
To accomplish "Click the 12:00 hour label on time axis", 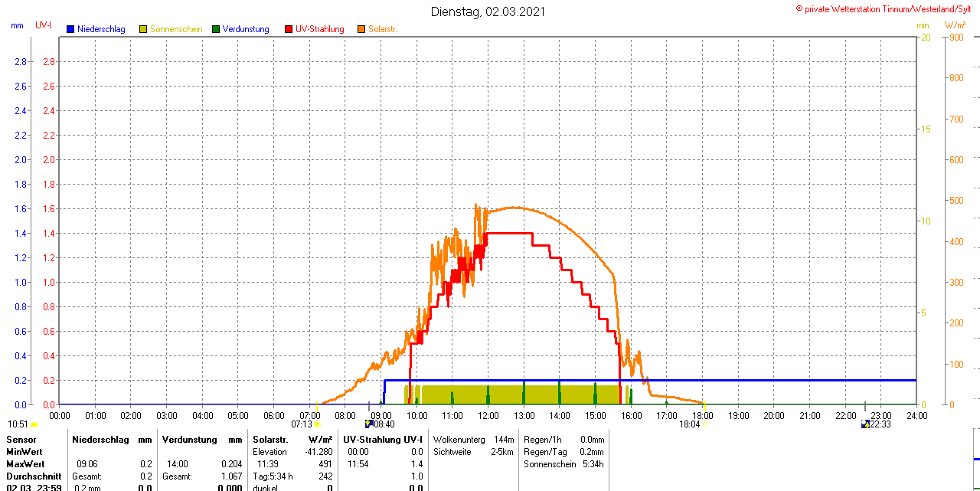I will pyautogui.click(x=488, y=415).
